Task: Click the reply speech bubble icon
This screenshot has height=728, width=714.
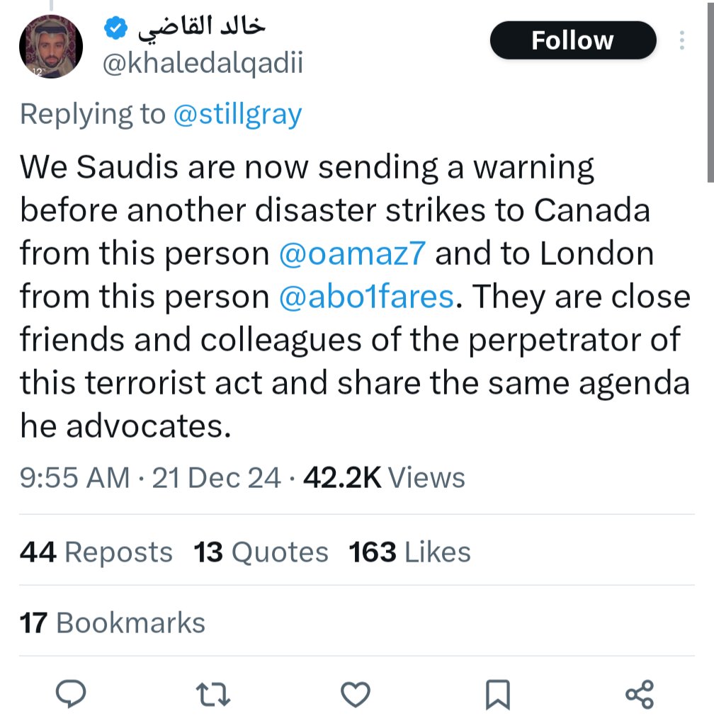Action: click(71, 693)
